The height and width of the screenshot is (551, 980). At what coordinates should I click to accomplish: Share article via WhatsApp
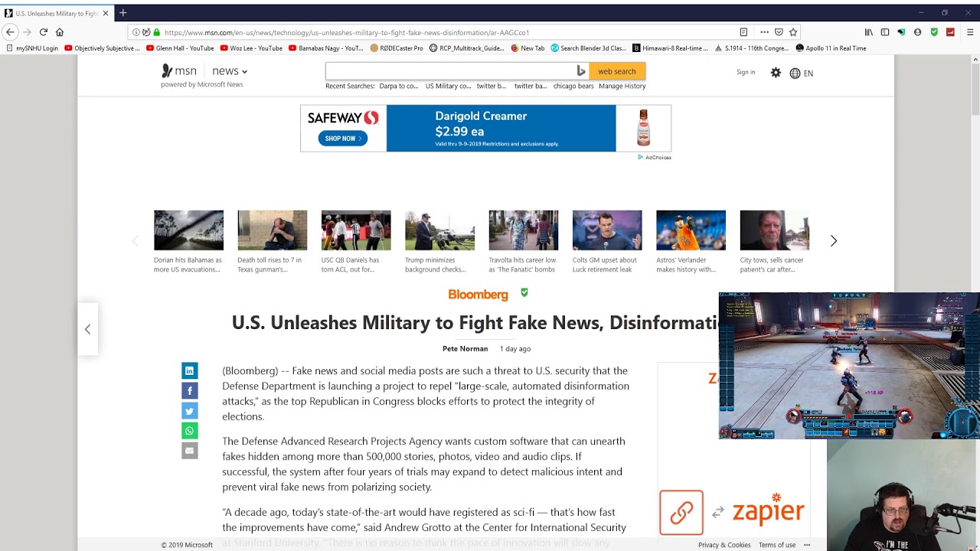tap(189, 431)
